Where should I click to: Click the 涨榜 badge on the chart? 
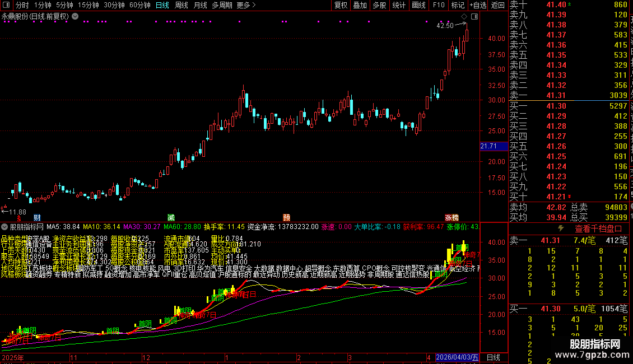pyautogui.click(x=452, y=217)
